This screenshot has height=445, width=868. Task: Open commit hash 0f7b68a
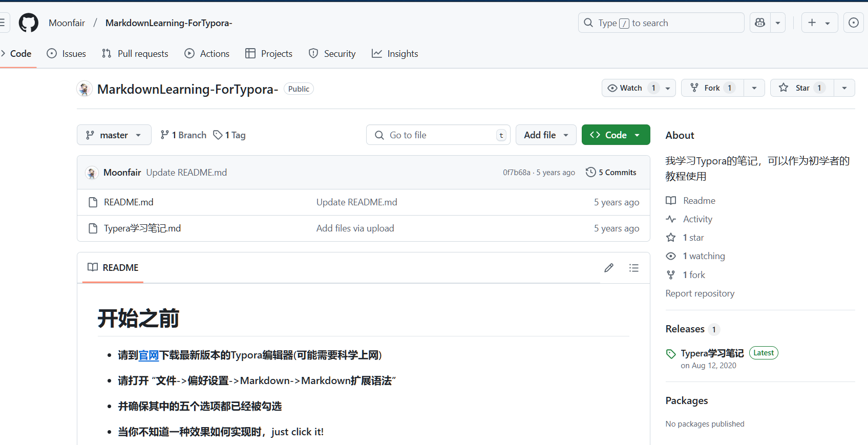point(516,173)
